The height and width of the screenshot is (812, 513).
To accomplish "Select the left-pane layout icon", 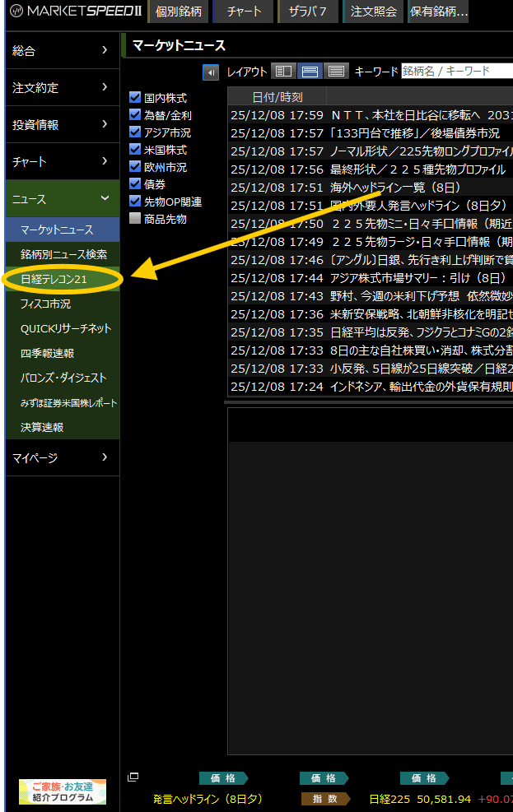I will [283, 71].
